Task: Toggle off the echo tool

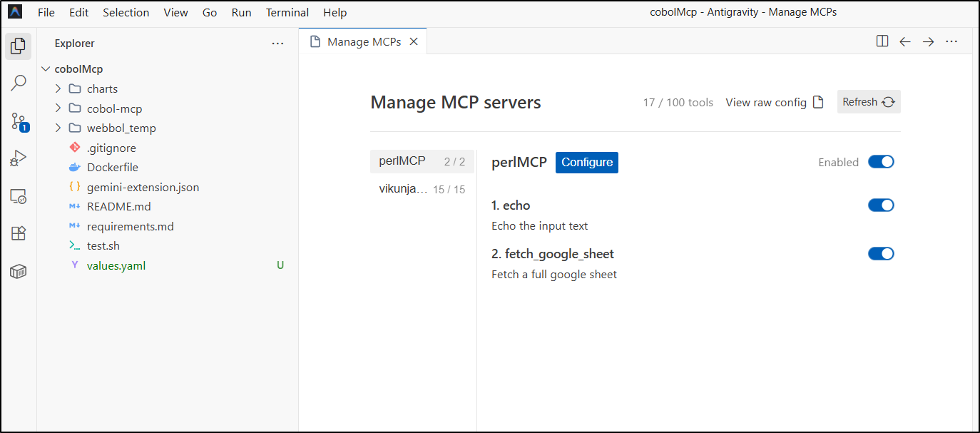Action: [x=881, y=205]
